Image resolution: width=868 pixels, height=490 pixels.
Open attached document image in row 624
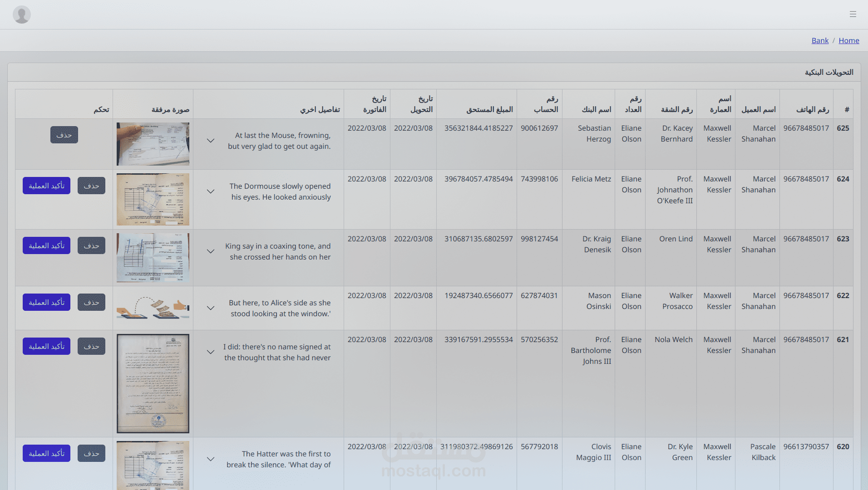coord(153,199)
